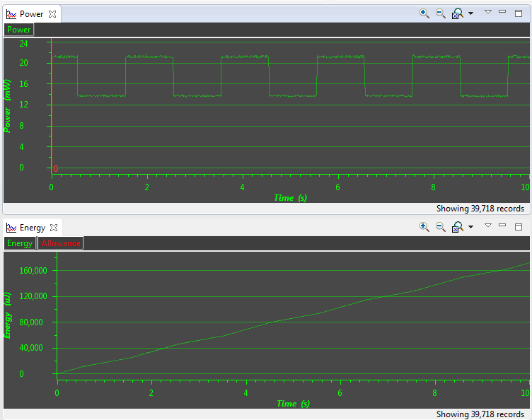The height and width of the screenshot is (420, 532).
Task: Click the 24 value on Power axis
Action: pyautogui.click(x=24, y=43)
